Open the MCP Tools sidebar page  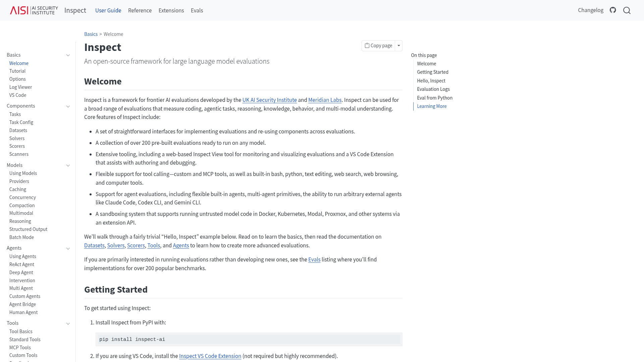[x=20, y=348]
